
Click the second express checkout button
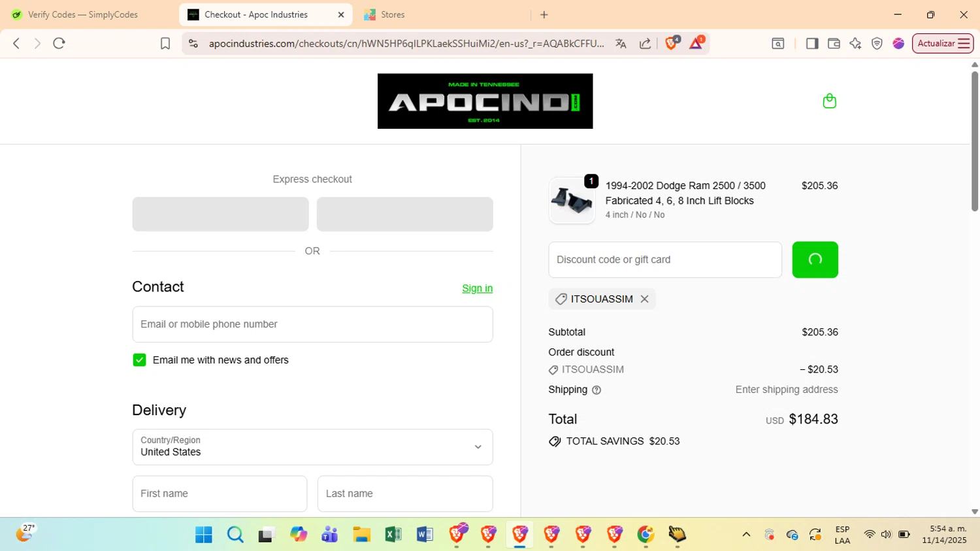[x=404, y=214]
